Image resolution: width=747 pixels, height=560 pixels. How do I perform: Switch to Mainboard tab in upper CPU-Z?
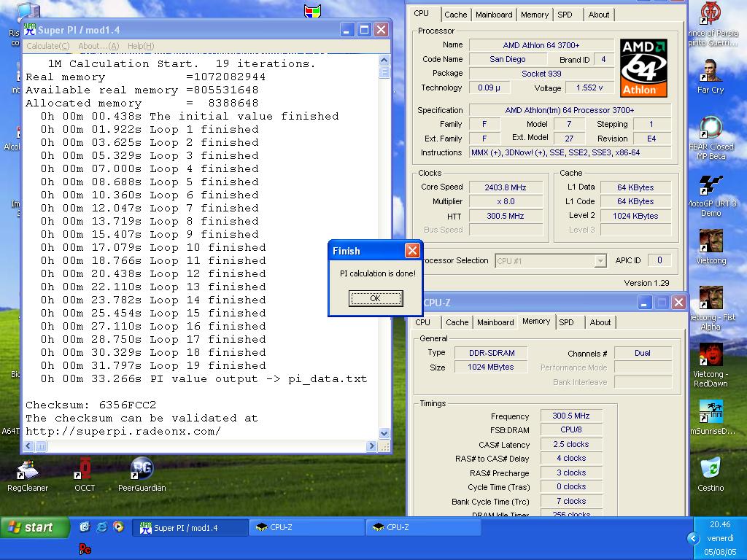pos(494,15)
